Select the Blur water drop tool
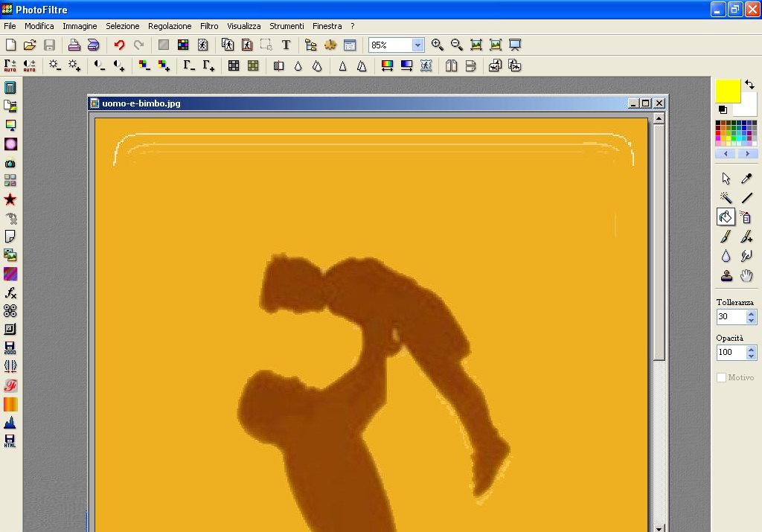762x532 pixels. [x=726, y=256]
